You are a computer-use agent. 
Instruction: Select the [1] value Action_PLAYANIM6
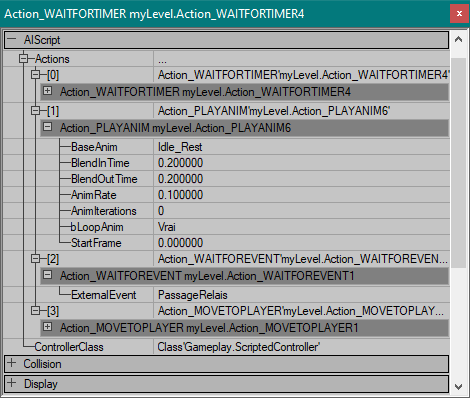(x=302, y=111)
